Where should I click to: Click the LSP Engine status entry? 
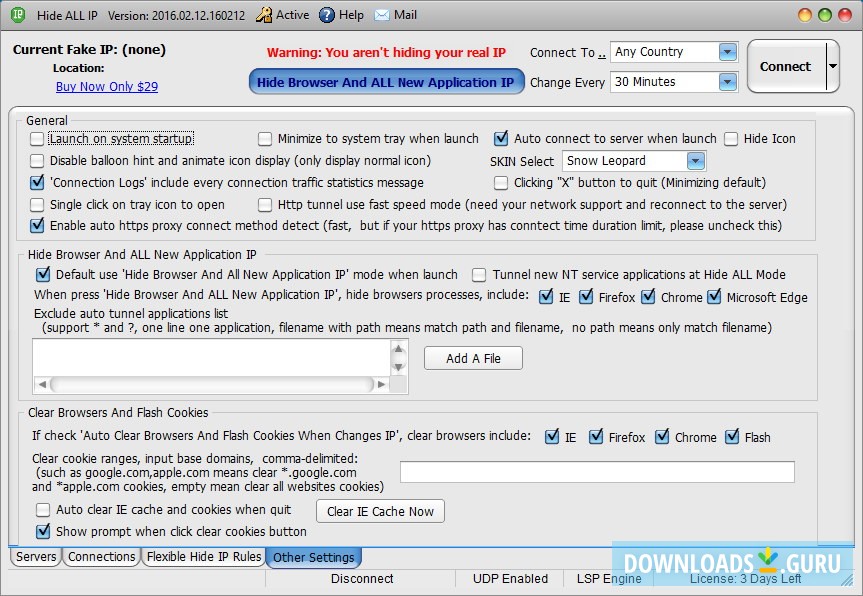click(609, 578)
